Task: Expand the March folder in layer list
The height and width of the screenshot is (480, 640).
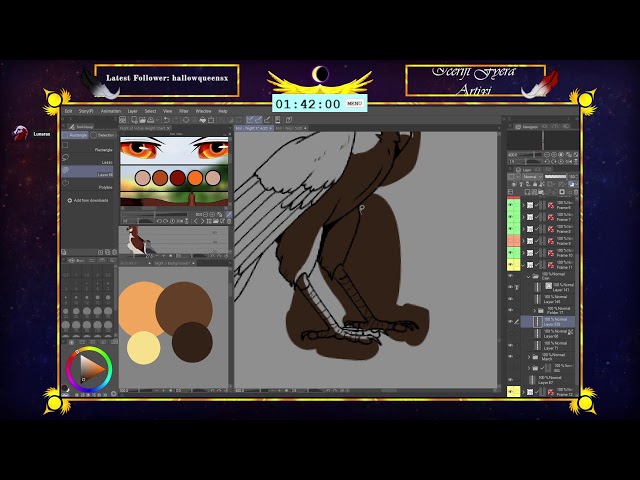Action: pos(529,357)
